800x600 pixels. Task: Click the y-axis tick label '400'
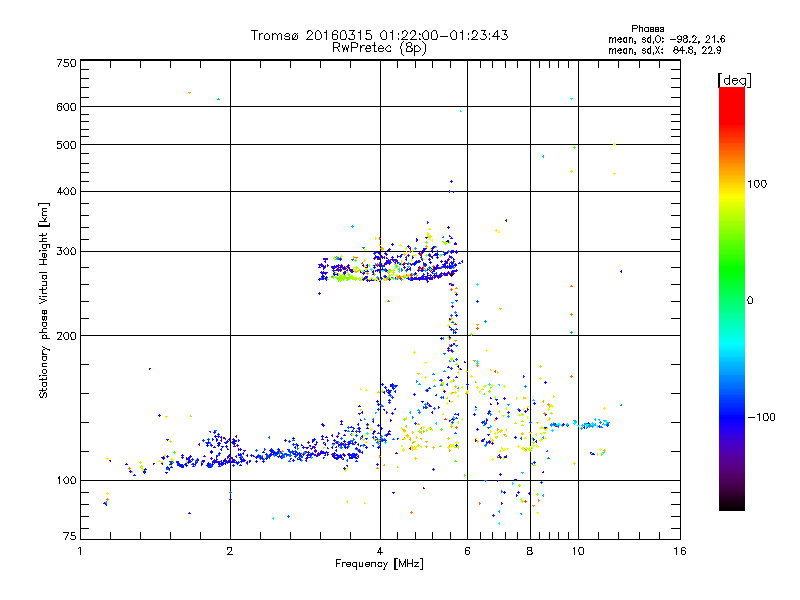[x=66, y=191]
